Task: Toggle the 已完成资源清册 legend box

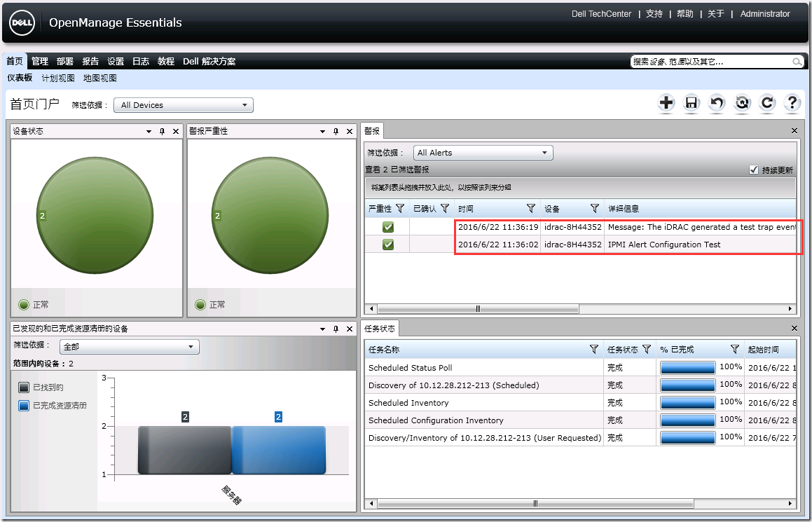Action: click(x=24, y=406)
